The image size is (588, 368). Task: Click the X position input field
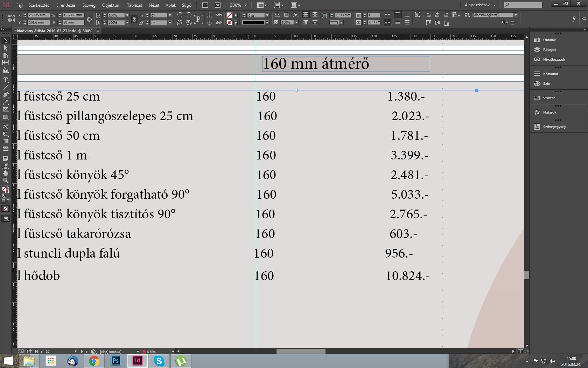pos(38,15)
